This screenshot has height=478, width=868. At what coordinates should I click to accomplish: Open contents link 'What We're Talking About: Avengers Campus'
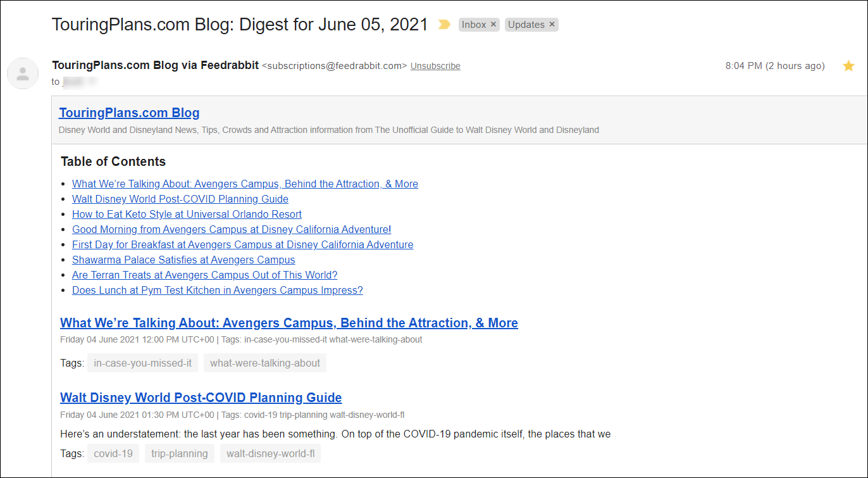(245, 184)
